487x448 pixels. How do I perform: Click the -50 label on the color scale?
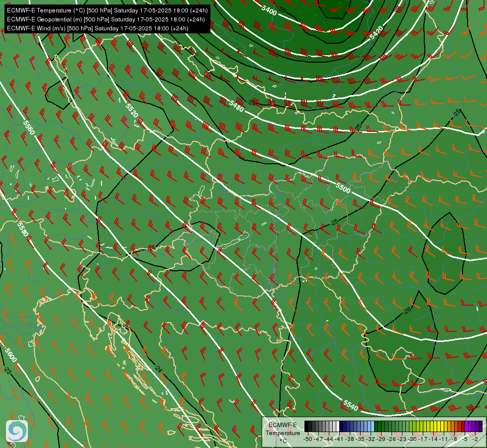(x=308, y=439)
